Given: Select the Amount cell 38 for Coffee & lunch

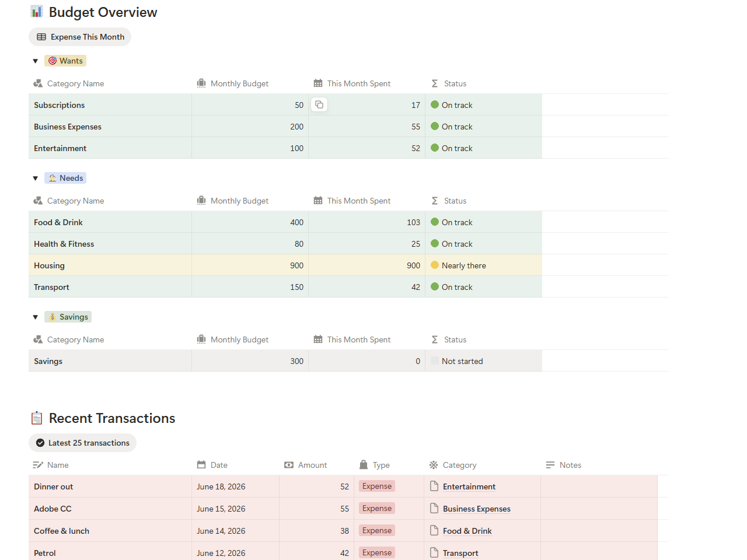Looking at the screenshot, I should pos(317,531).
